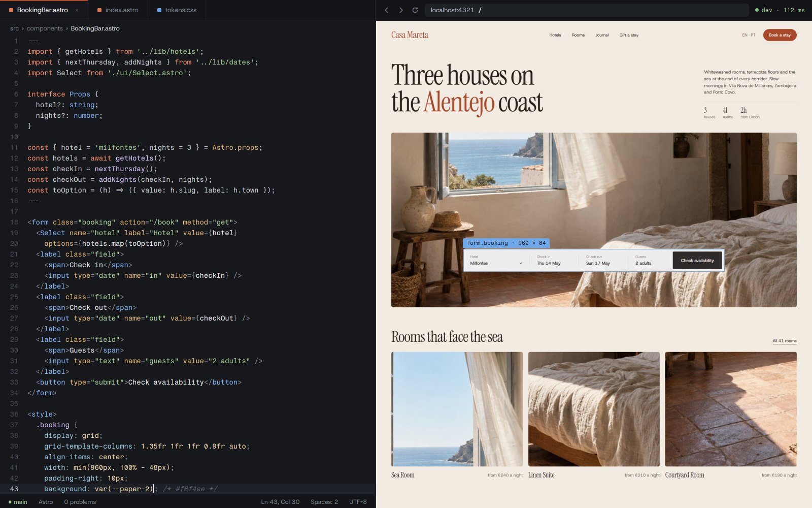
Task: Edit the Check in date Thu 14 May
Action: point(555,261)
